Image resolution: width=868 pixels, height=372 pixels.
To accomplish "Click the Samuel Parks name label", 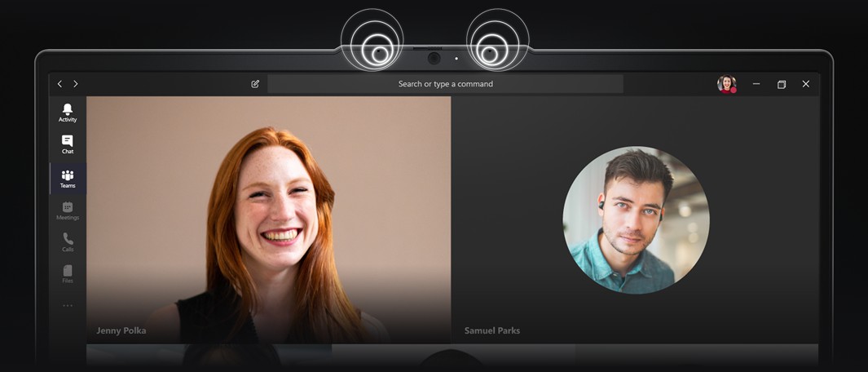I will [x=492, y=330].
